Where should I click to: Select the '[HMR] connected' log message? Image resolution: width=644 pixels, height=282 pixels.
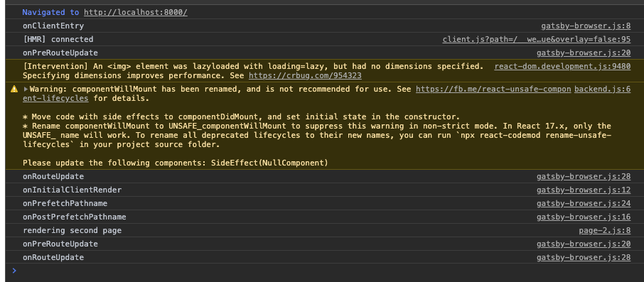(58, 39)
